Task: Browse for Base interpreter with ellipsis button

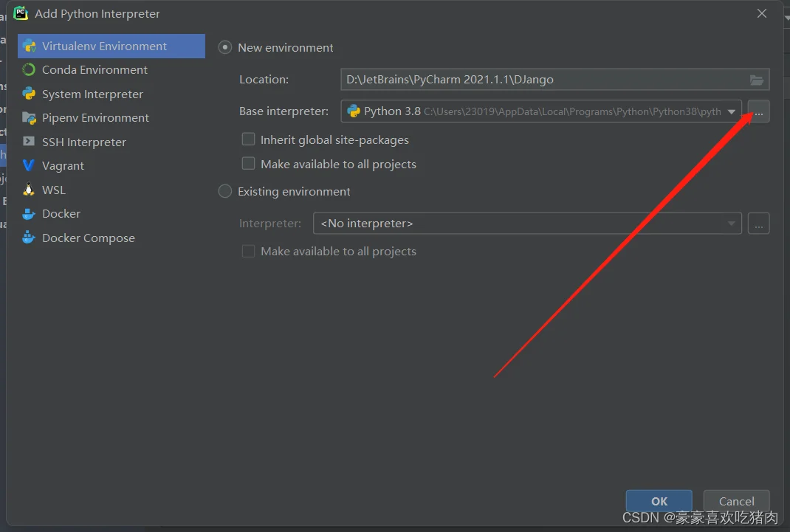Action: tap(758, 111)
